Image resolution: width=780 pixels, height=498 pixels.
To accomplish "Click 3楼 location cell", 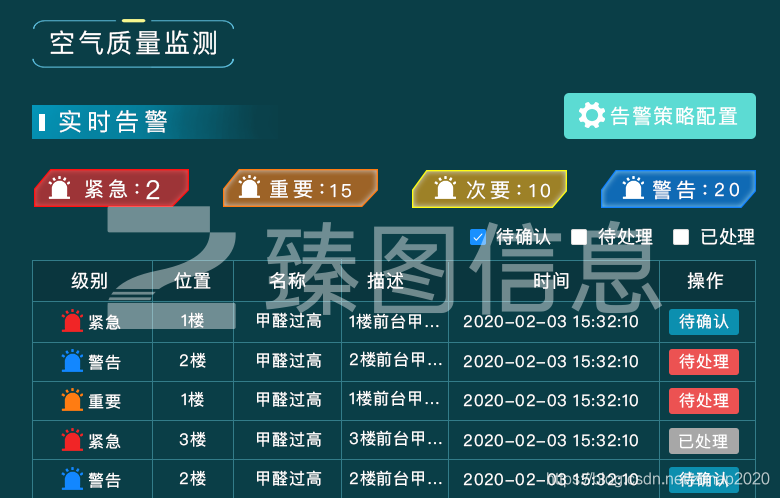I will pyautogui.click(x=193, y=440).
